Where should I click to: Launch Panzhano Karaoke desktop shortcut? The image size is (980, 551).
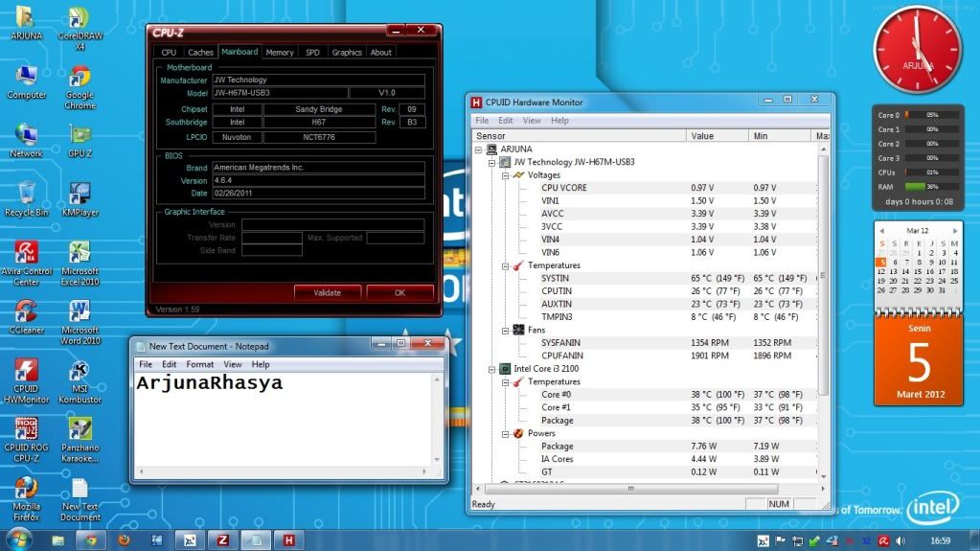80,440
